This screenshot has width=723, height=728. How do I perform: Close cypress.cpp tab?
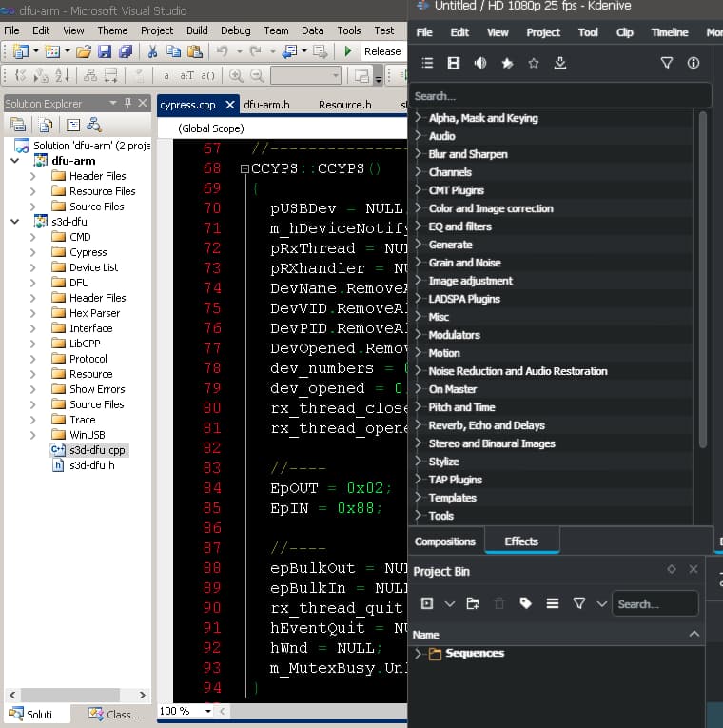click(229, 105)
